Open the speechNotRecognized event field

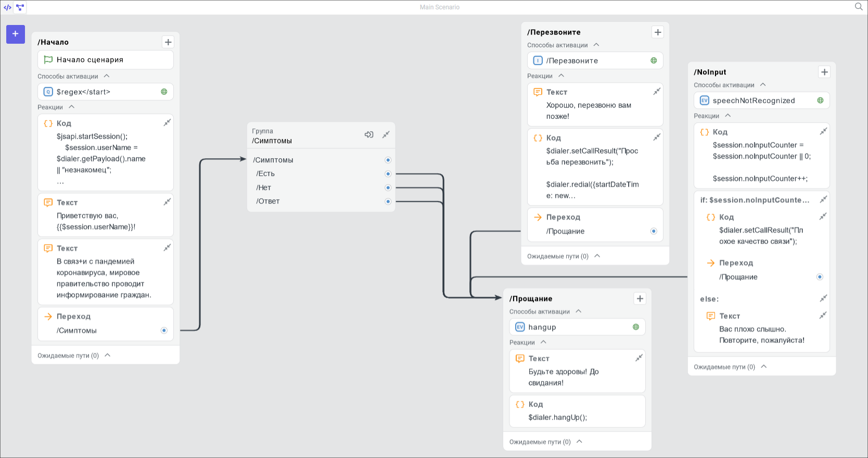point(762,100)
